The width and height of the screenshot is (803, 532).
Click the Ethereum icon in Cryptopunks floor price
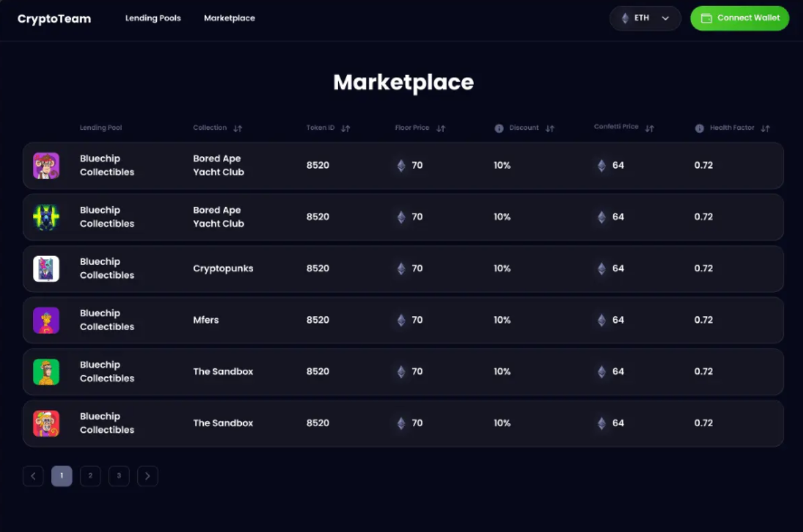pyautogui.click(x=401, y=269)
